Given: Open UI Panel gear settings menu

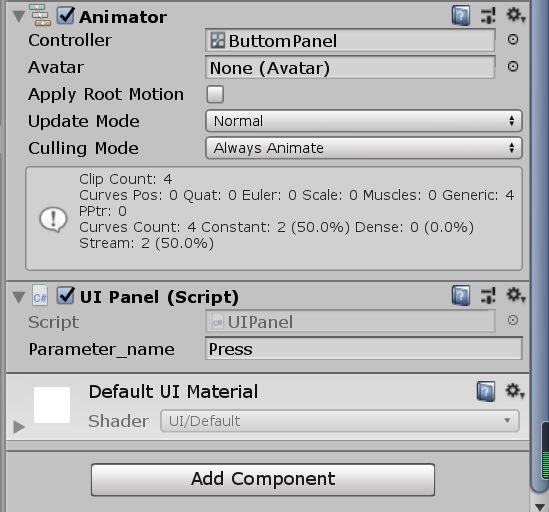Looking at the screenshot, I should click(515, 295).
